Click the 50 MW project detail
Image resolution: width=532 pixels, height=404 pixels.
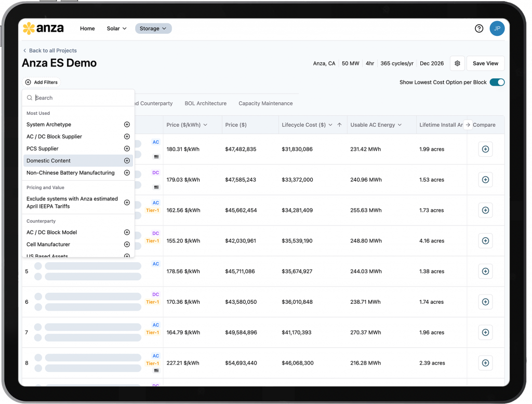coord(351,63)
